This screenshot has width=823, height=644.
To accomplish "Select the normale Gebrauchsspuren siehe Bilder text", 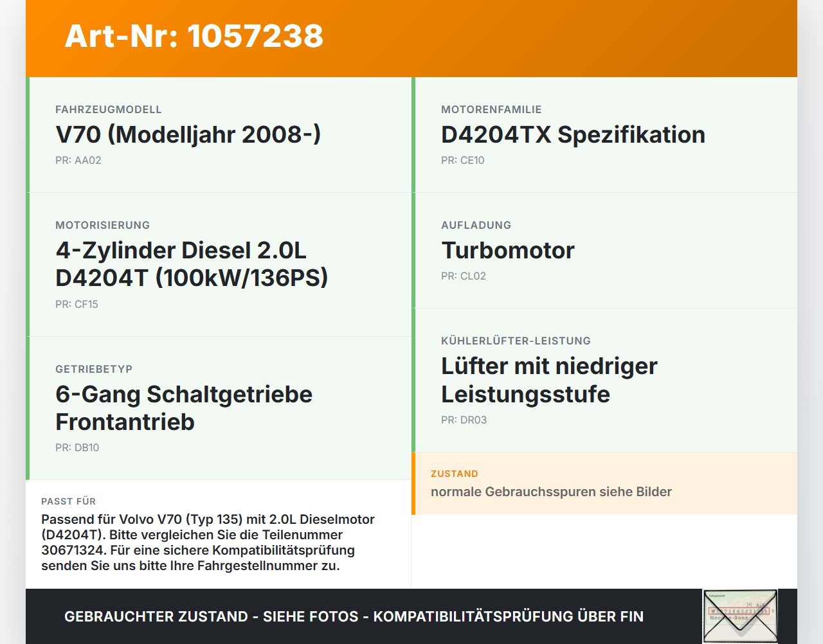I will [x=551, y=492].
